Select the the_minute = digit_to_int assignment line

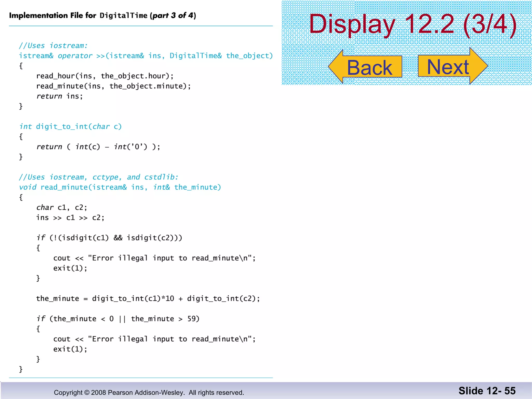148,298
